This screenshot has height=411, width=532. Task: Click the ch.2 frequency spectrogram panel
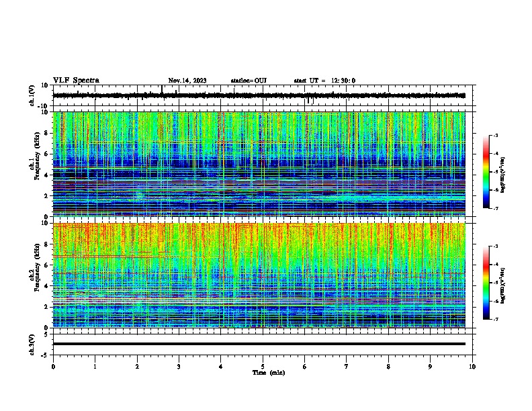pyautogui.click(x=259, y=275)
